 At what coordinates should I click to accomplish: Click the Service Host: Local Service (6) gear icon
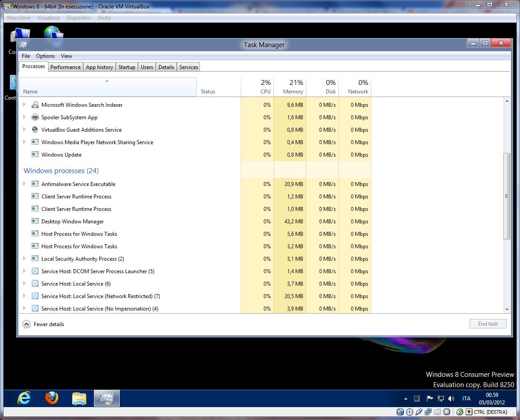pyautogui.click(x=35, y=284)
